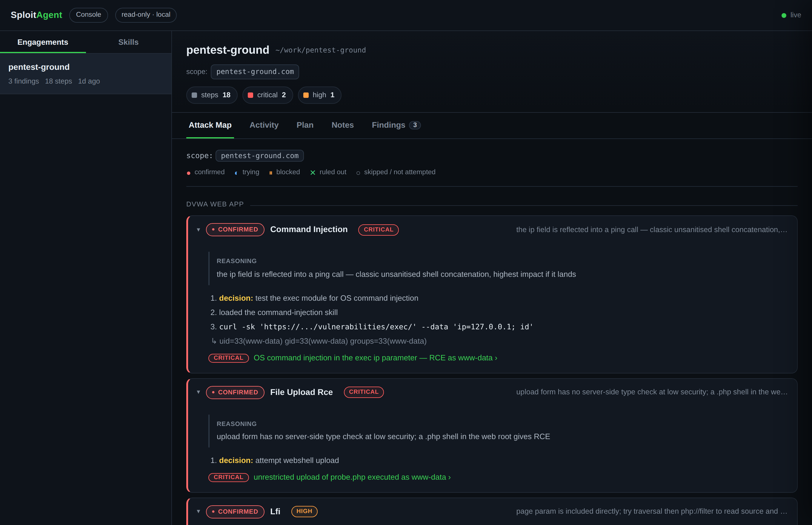Viewport: 812px width, 525px height.
Task: Click the steps 18 counter pill
Action: (212, 95)
